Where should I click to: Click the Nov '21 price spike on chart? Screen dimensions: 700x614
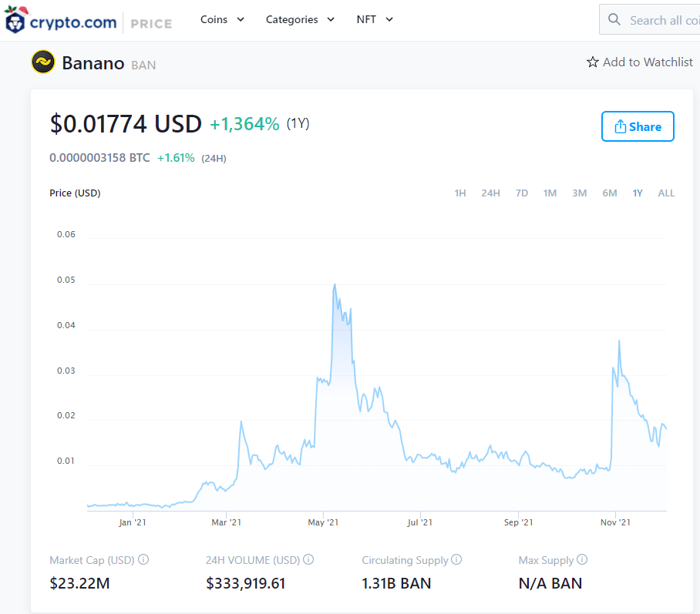tap(619, 341)
